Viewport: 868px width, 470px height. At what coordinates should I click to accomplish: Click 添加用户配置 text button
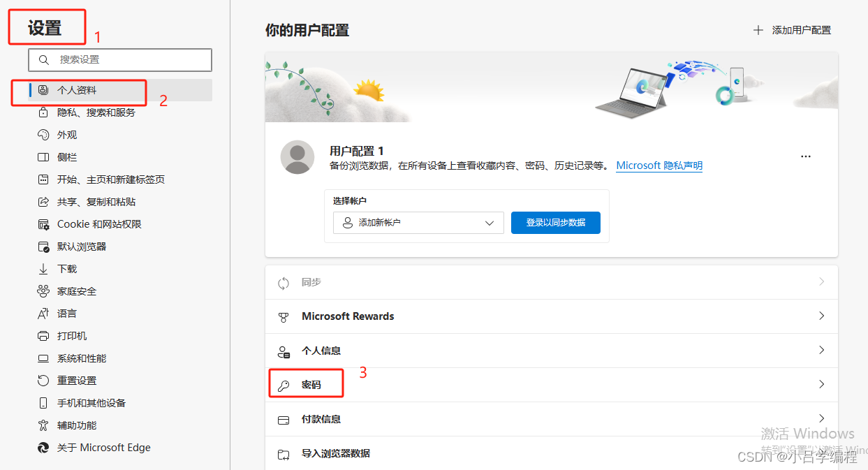[x=802, y=30]
